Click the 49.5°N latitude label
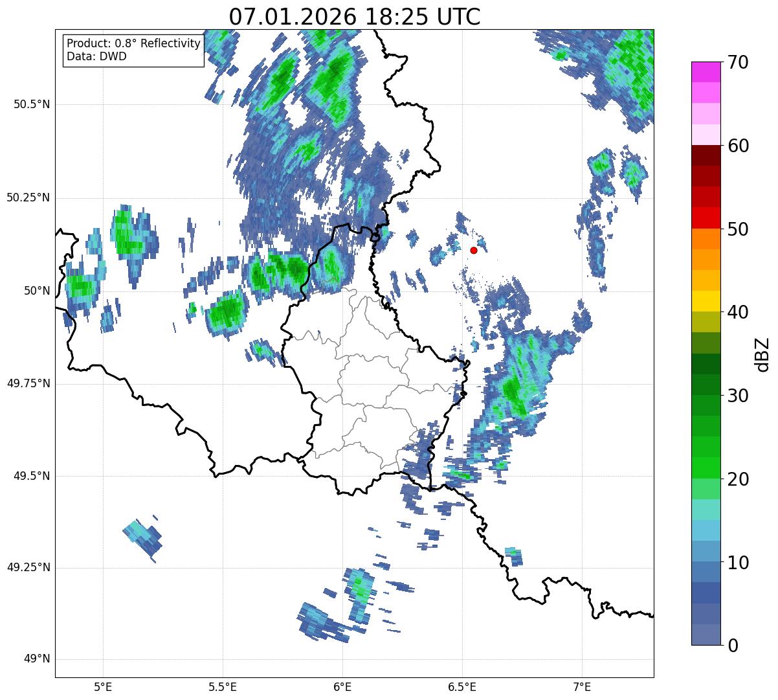This screenshot has width=778, height=700. coord(32,476)
